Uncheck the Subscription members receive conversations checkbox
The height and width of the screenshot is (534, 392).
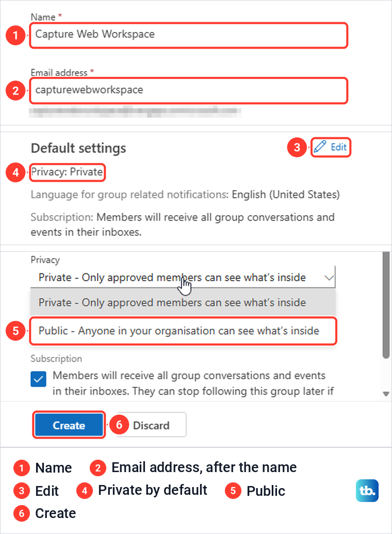pyautogui.click(x=39, y=379)
